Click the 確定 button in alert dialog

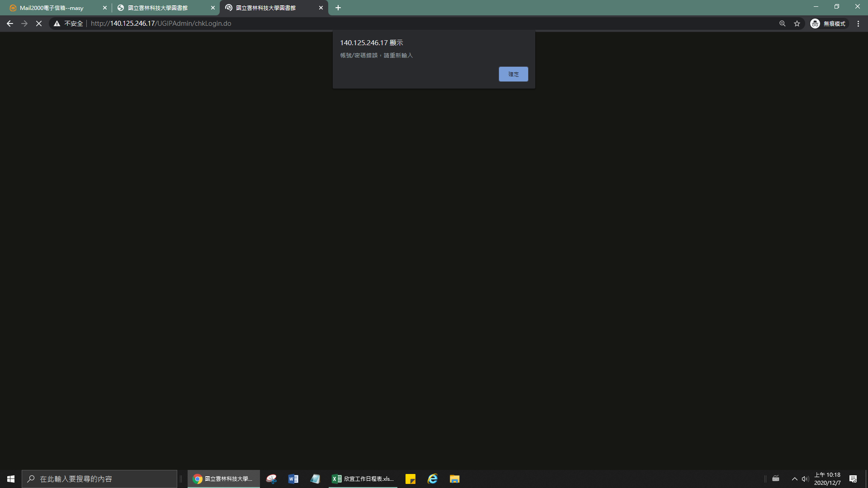(x=513, y=74)
